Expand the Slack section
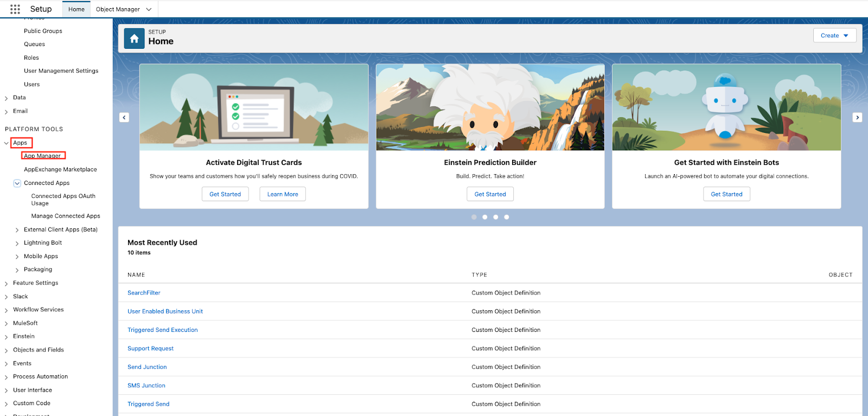 coord(7,297)
